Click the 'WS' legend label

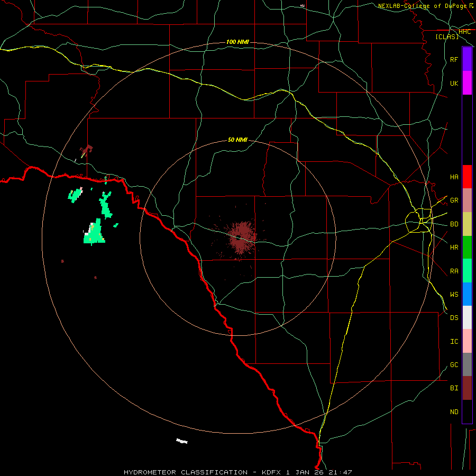pos(454,294)
